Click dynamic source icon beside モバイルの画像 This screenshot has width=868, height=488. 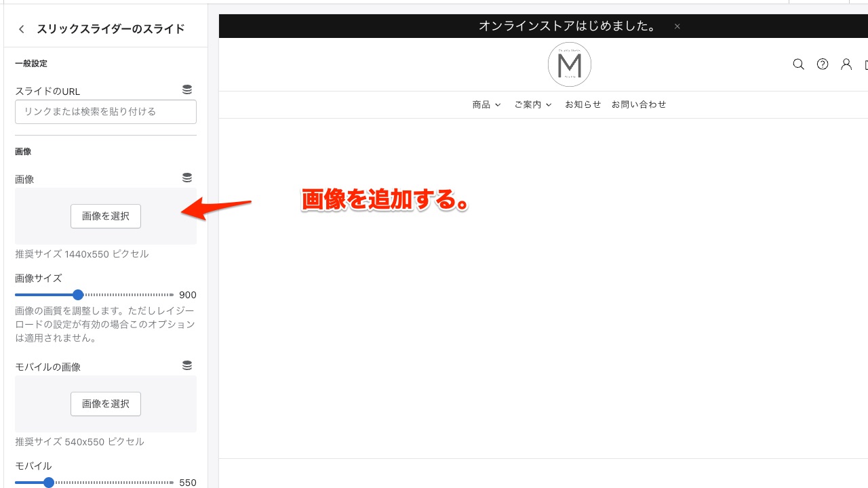pos(187,365)
